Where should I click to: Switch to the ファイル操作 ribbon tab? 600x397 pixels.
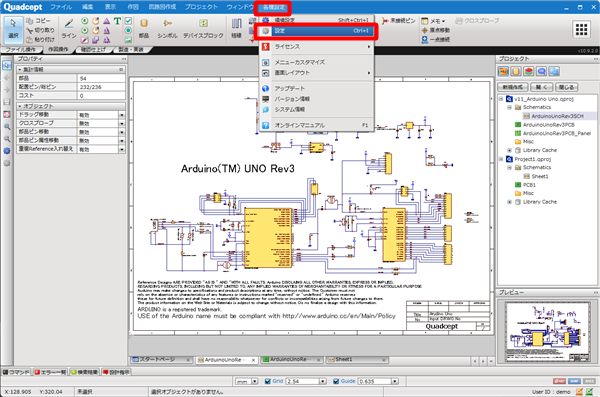[21, 50]
